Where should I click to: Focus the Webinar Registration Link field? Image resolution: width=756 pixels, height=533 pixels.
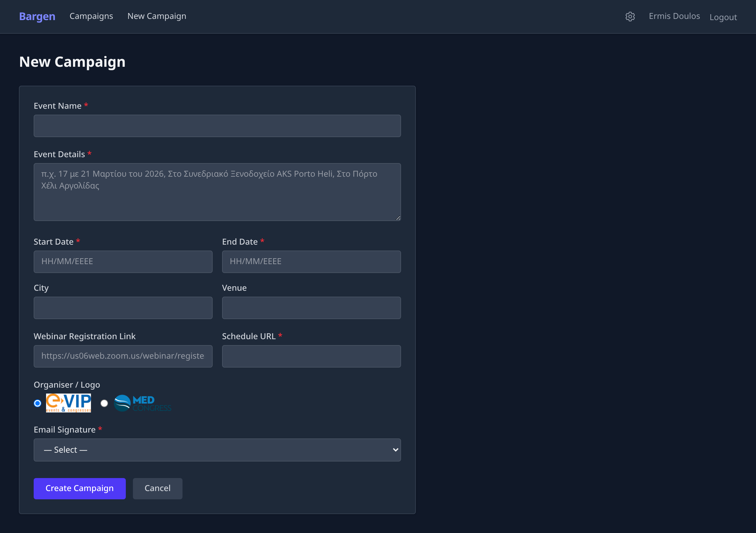coord(123,356)
